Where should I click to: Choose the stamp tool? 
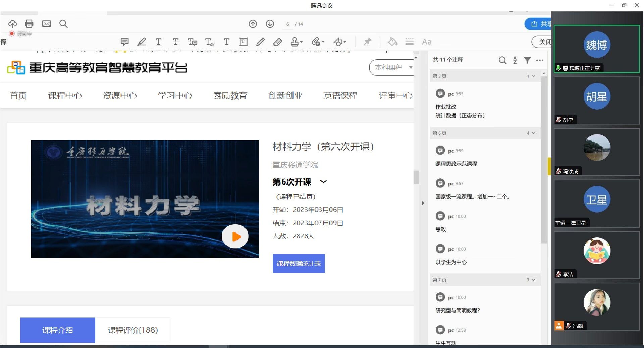coord(296,42)
